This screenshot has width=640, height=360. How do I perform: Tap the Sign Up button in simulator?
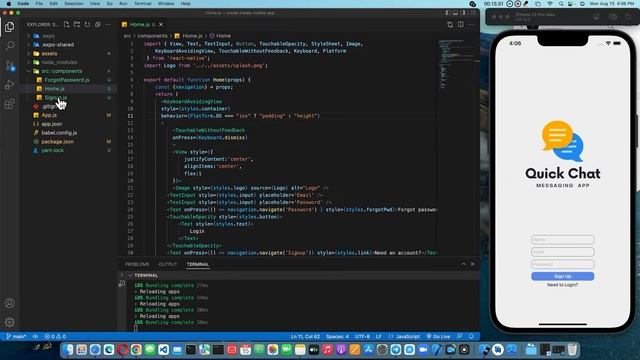coord(562,276)
